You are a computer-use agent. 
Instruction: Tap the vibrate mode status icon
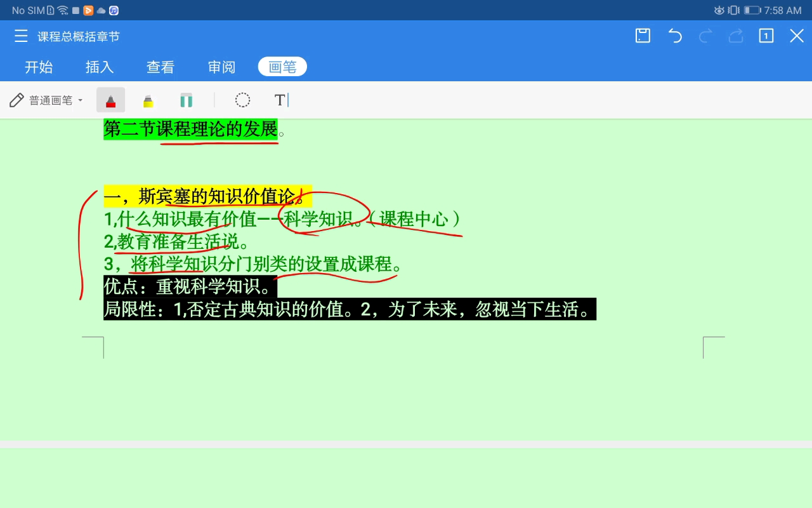(x=734, y=10)
